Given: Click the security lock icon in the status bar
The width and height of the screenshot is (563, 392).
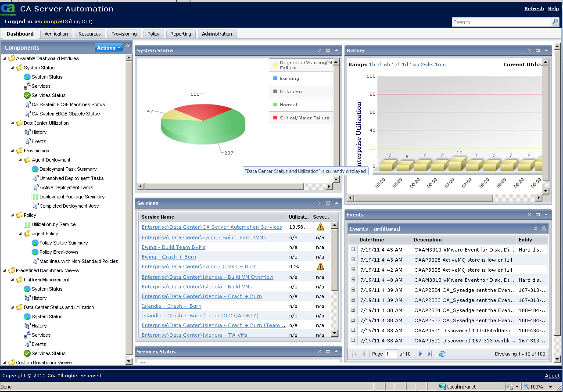Looking at the screenshot, I should (511, 387).
